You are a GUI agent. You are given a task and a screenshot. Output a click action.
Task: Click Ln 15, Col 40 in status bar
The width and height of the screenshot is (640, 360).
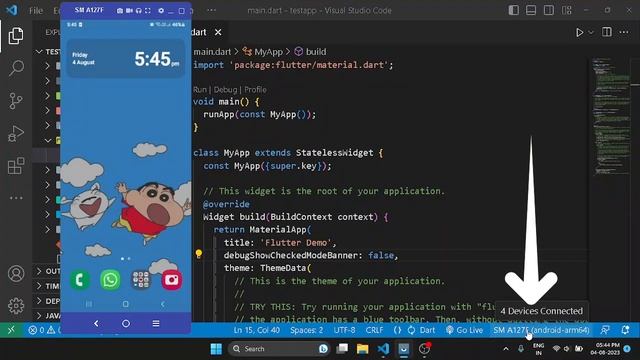[x=257, y=330]
